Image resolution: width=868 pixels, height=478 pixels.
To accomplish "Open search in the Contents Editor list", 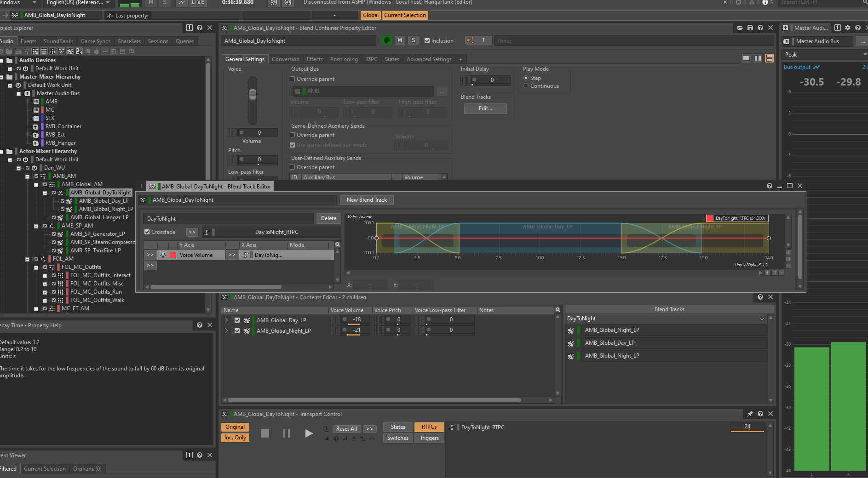I will click(x=558, y=310).
